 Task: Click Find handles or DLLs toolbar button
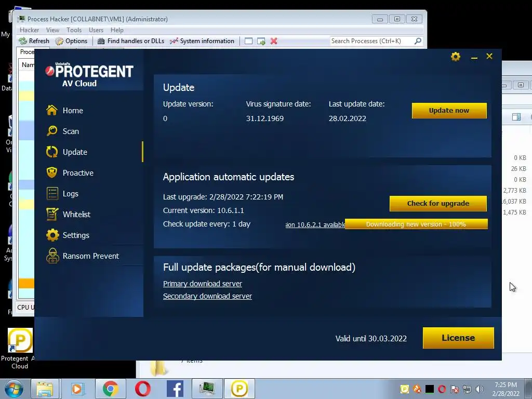(130, 41)
